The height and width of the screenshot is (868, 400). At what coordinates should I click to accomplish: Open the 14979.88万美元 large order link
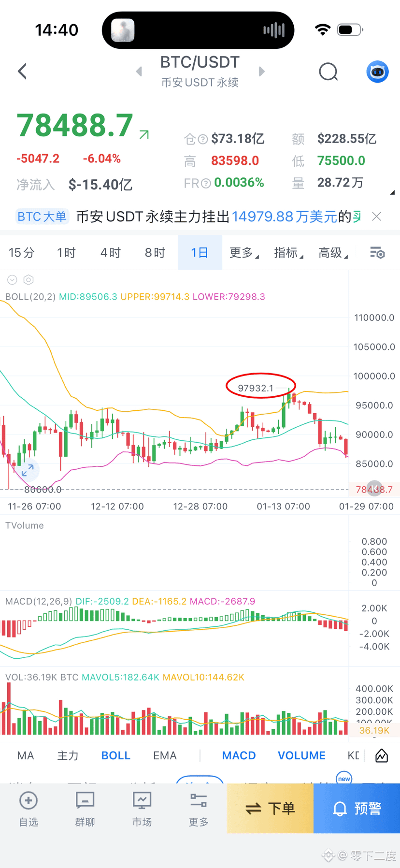[x=285, y=217]
